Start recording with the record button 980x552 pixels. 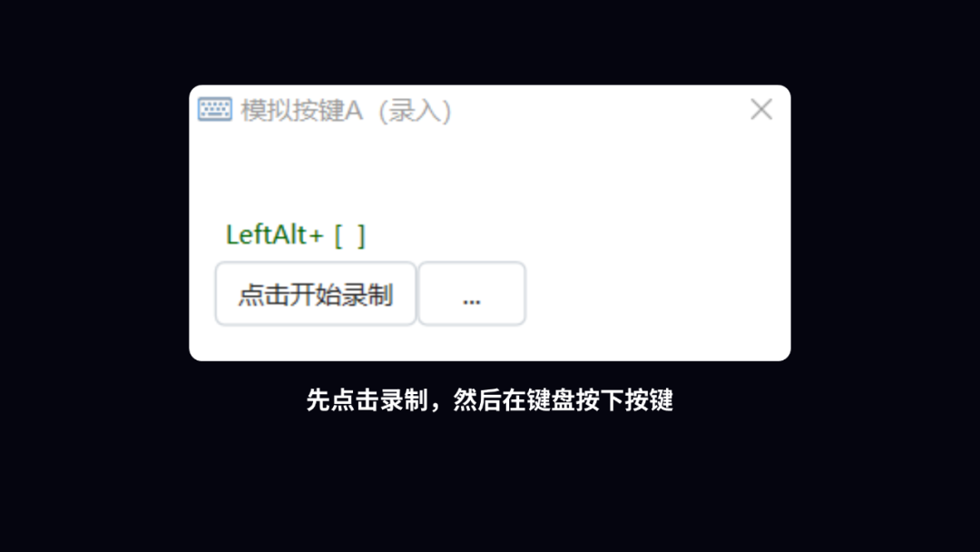316,294
